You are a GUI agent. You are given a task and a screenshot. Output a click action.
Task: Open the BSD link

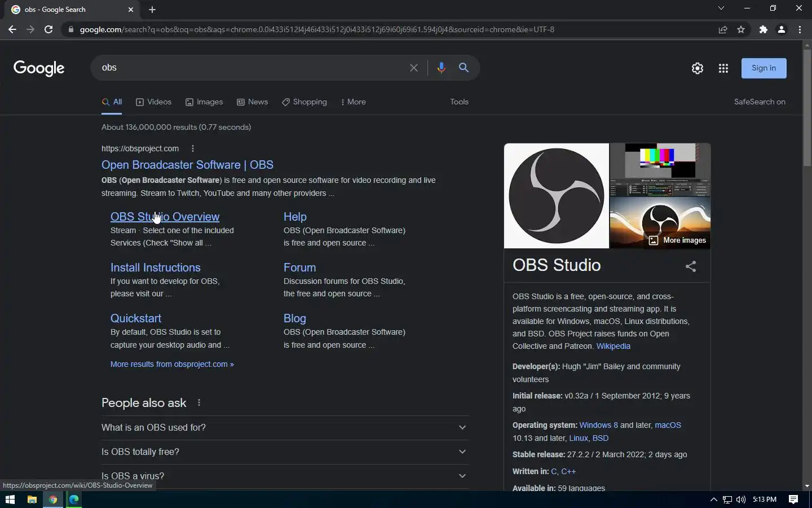[x=601, y=438]
